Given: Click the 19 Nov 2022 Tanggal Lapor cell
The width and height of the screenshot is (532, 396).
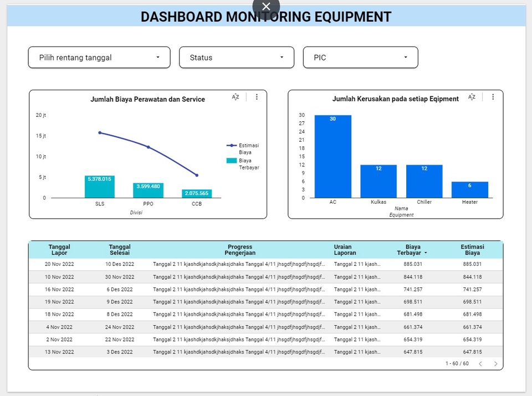Looking at the screenshot, I should (x=59, y=302).
